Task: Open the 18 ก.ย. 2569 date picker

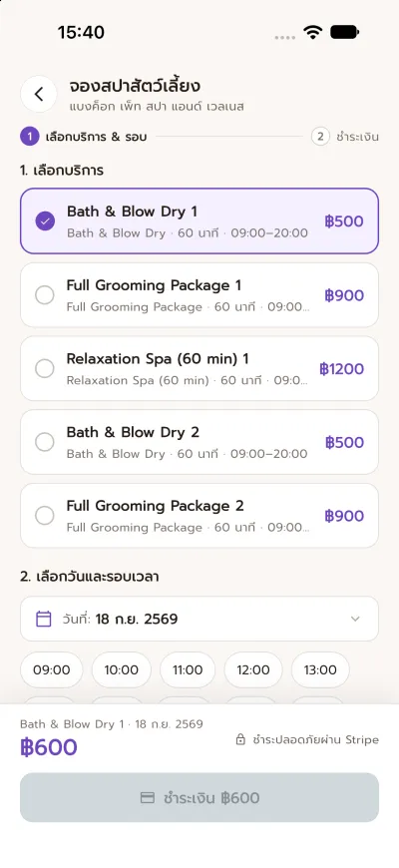Action: coord(199,619)
